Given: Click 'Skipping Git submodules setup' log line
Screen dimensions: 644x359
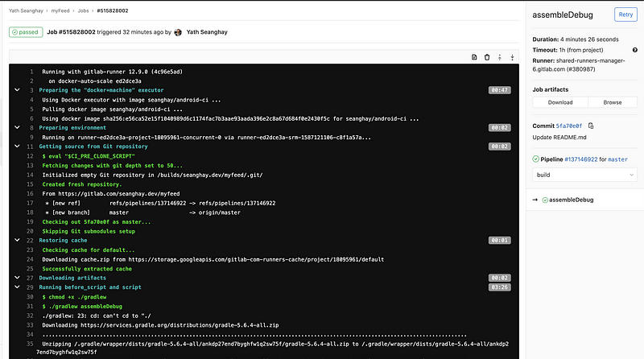Looking at the screenshot, I should [89, 231].
